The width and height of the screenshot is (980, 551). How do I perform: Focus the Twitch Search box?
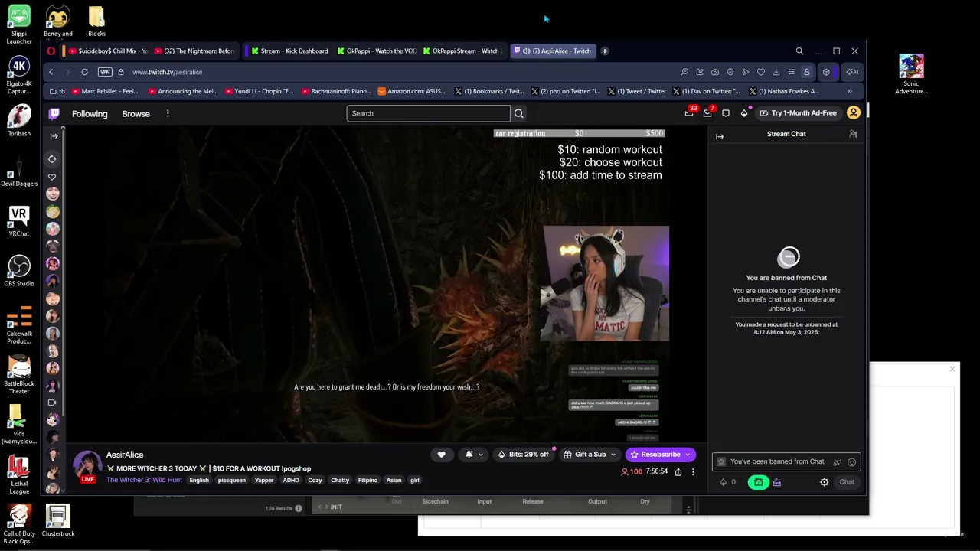point(428,113)
